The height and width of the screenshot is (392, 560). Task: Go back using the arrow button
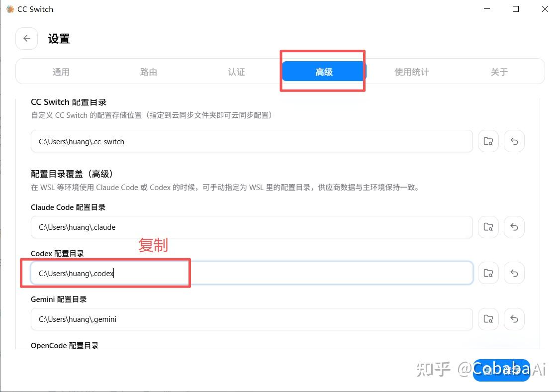pos(27,39)
